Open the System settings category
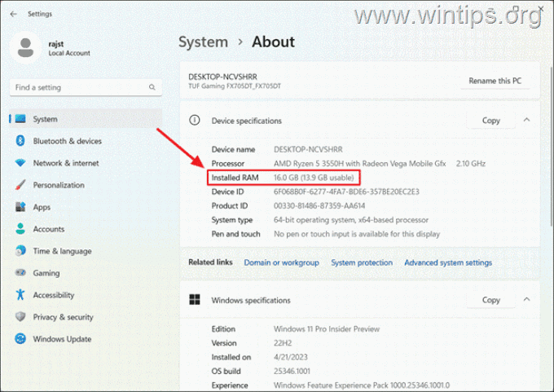The height and width of the screenshot is (392, 554). (86, 119)
